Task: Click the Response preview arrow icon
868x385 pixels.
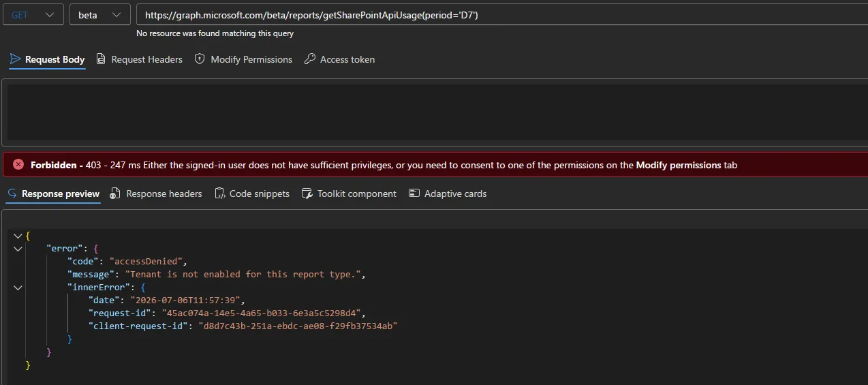Action: (x=12, y=194)
